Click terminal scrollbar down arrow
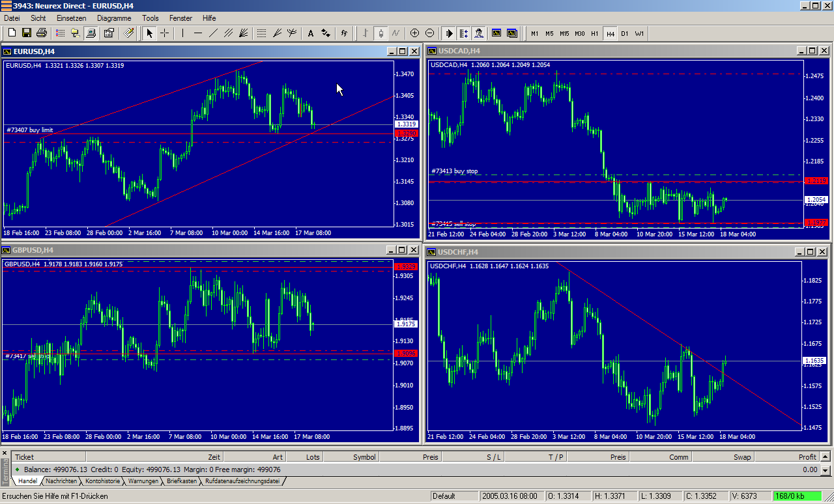Screen dimensions: 834x504 (x=826, y=470)
